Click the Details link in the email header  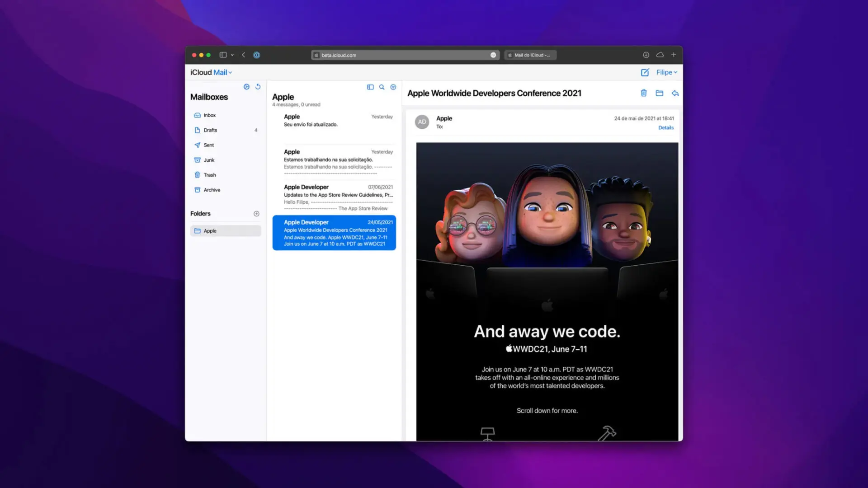(x=665, y=127)
